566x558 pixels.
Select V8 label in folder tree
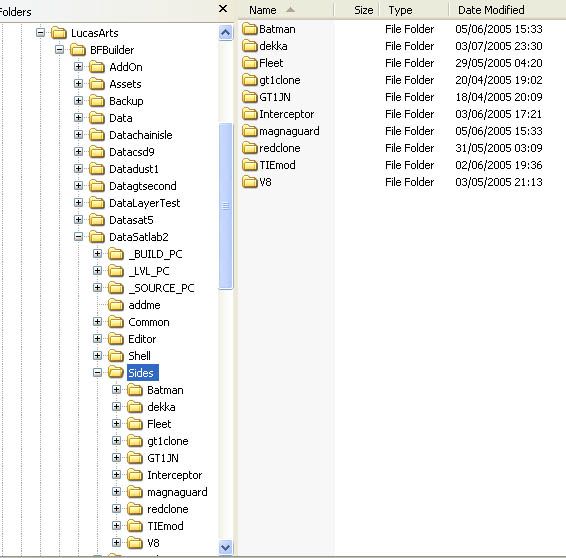coord(153,543)
